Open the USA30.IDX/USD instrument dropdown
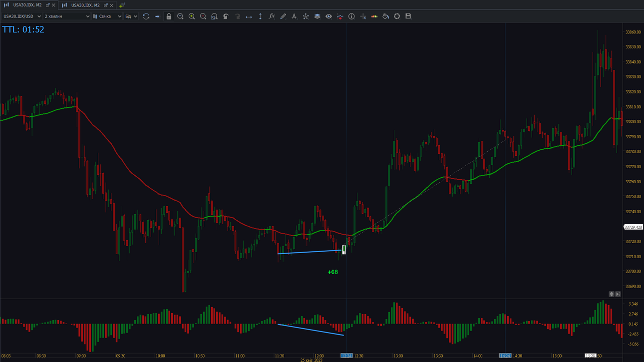The height and width of the screenshot is (362, 644). (22, 16)
